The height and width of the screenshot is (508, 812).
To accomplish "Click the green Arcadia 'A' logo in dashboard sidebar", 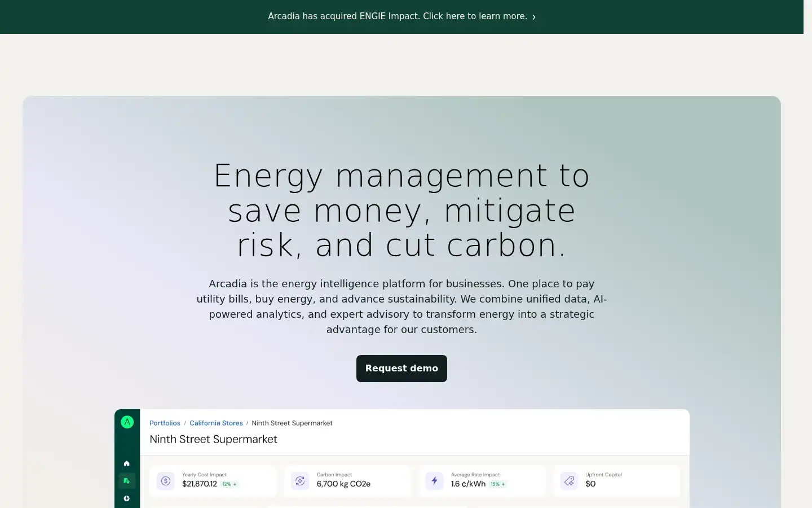I will (x=127, y=422).
